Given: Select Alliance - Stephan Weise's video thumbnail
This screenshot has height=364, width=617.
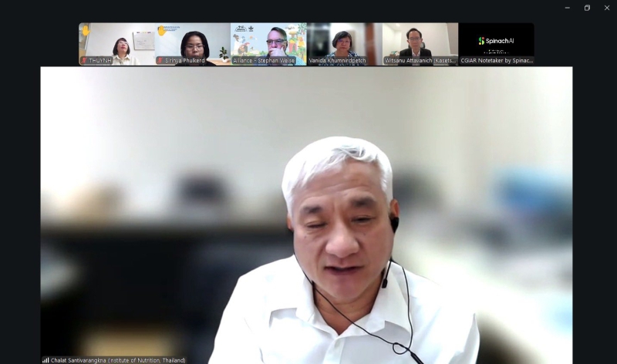Looking at the screenshot, I should tap(268, 42).
